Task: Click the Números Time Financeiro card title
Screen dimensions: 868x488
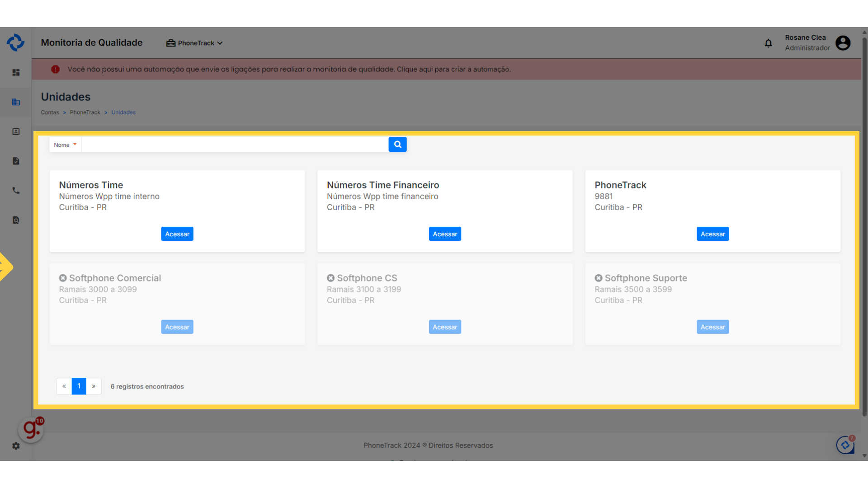Action: pos(383,185)
